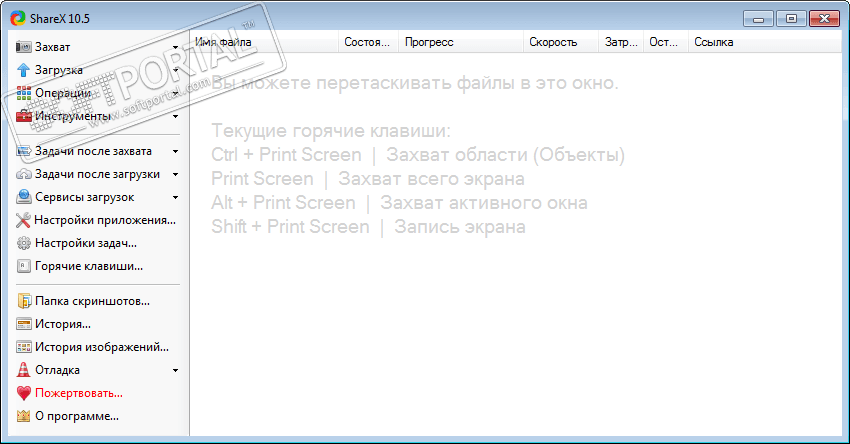
Task: Click the cloud icon for Задачи после загрузки
Action: pyautogui.click(x=23, y=175)
